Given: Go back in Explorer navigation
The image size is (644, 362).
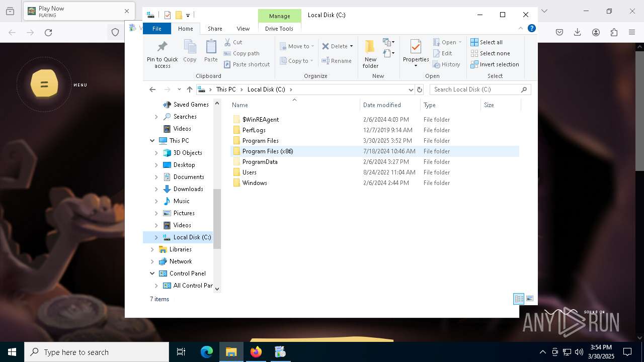Looking at the screenshot, I should click(x=152, y=89).
